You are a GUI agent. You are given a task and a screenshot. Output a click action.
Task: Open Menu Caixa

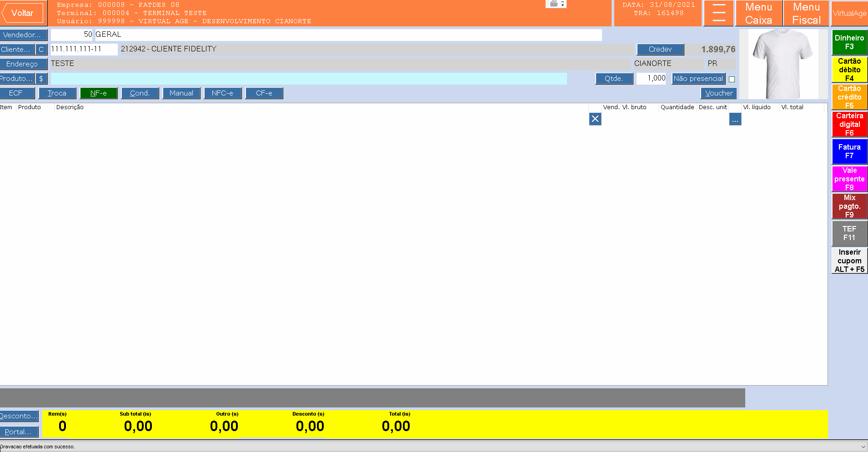pyautogui.click(x=758, y=13)
